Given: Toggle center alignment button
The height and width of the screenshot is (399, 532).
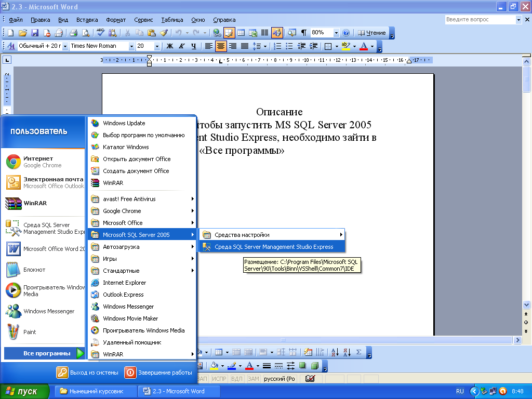Looking at the screenshot, I should tap(220, 46).
